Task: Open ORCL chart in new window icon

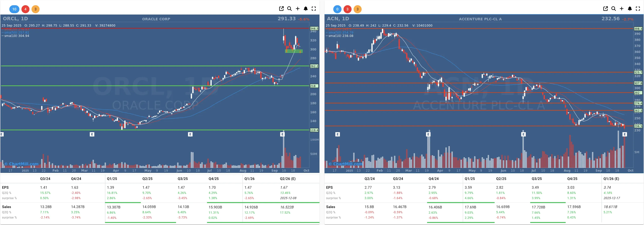Action: click(x=281, y=9)
